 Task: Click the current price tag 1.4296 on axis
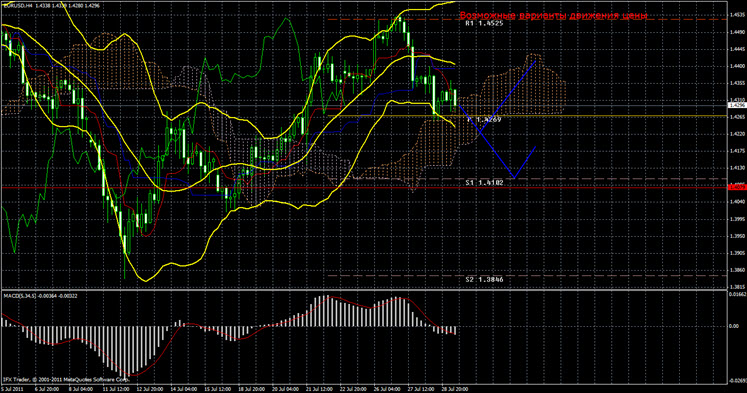pos(737,104)
